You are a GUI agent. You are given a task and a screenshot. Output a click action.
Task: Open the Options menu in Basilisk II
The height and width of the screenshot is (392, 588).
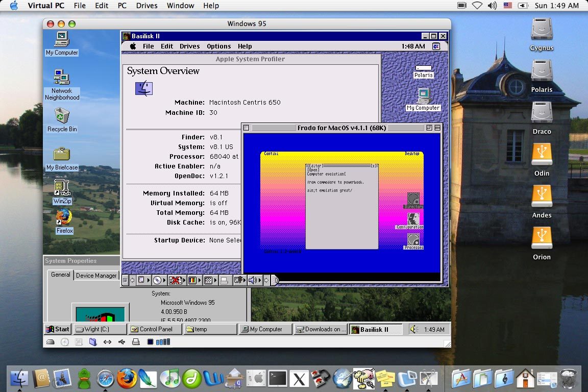tap(218, 46)
